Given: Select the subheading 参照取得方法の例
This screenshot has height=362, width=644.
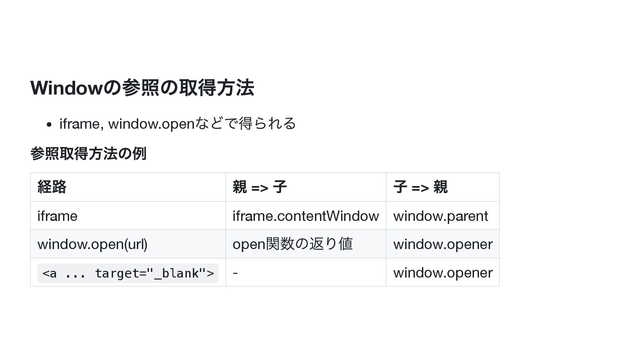Looking at the screenshot, I should (89, 154).
